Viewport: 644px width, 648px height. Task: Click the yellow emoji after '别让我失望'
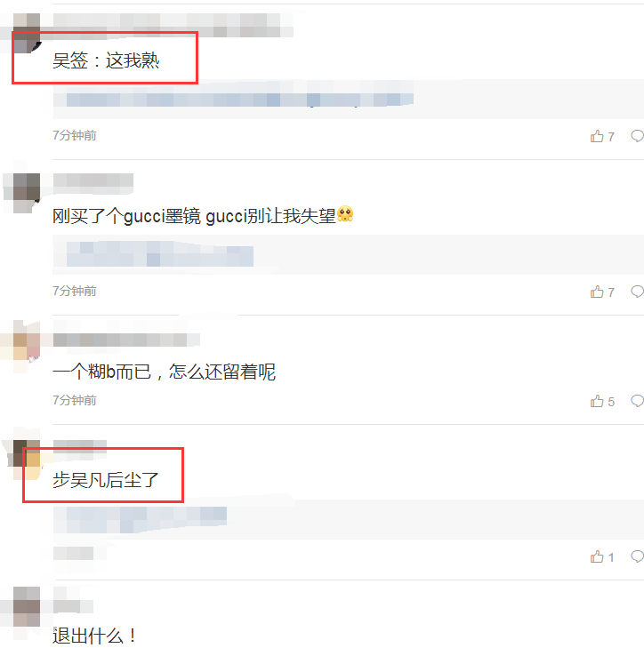pyautogui.click(x=345, y=213)
